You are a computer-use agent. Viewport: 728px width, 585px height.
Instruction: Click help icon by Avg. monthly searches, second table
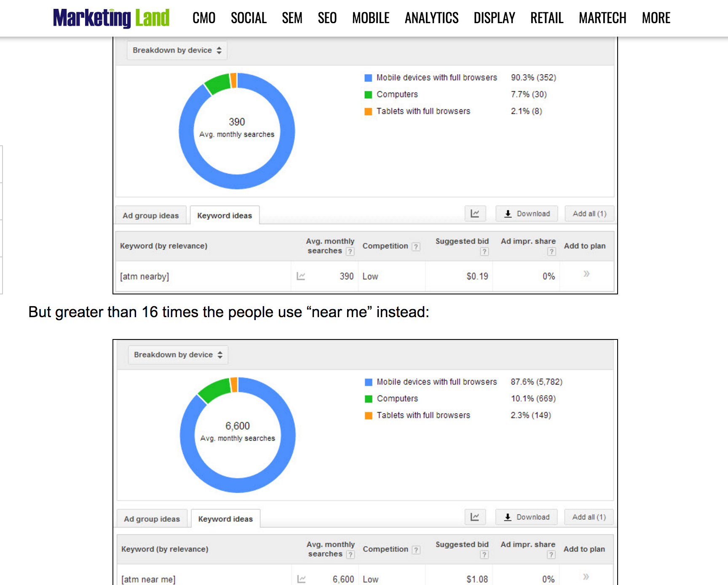351,555
